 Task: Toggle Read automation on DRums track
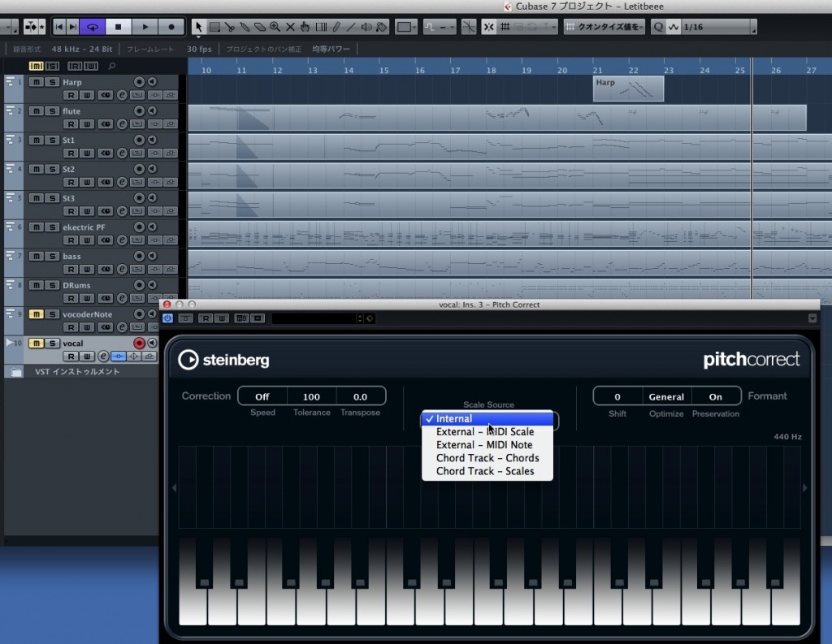coord(71,298)
